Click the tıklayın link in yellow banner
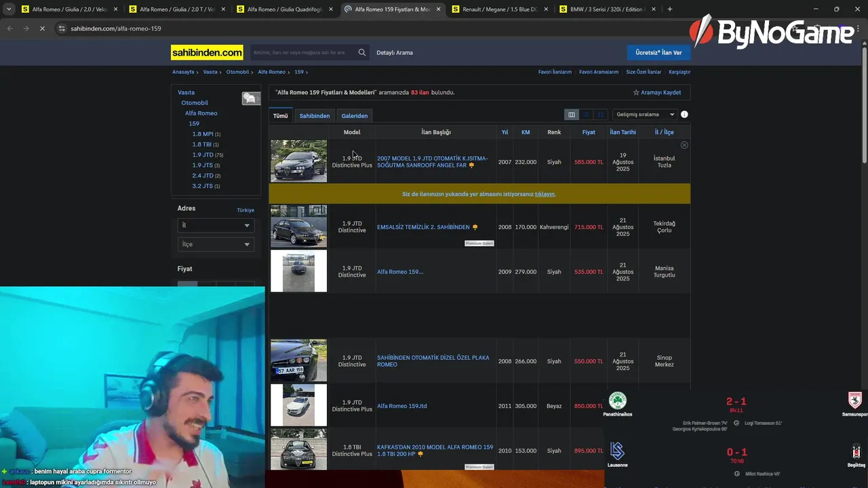The width and height of the screenshot is (868, 488). coord(545,194)
